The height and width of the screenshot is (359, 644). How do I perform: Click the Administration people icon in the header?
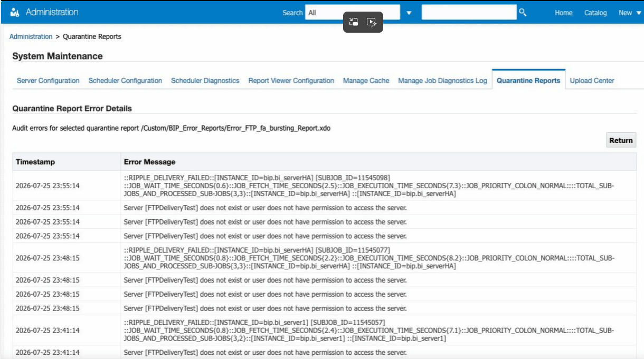tap(15, 12)
